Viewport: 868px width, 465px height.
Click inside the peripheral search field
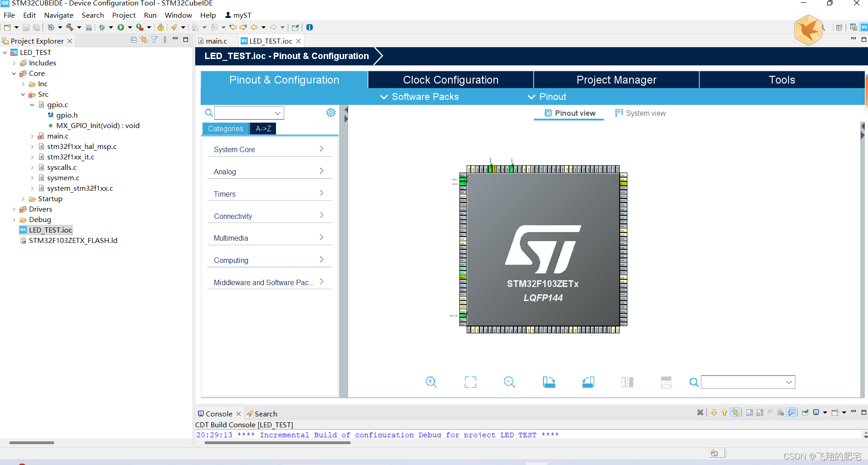[x=245, y=113]
